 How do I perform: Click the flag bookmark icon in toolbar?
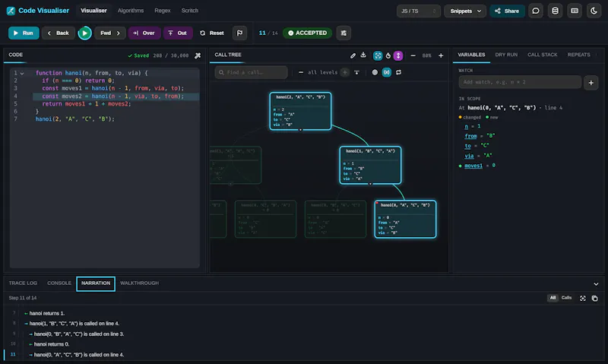tap(239, 33)
